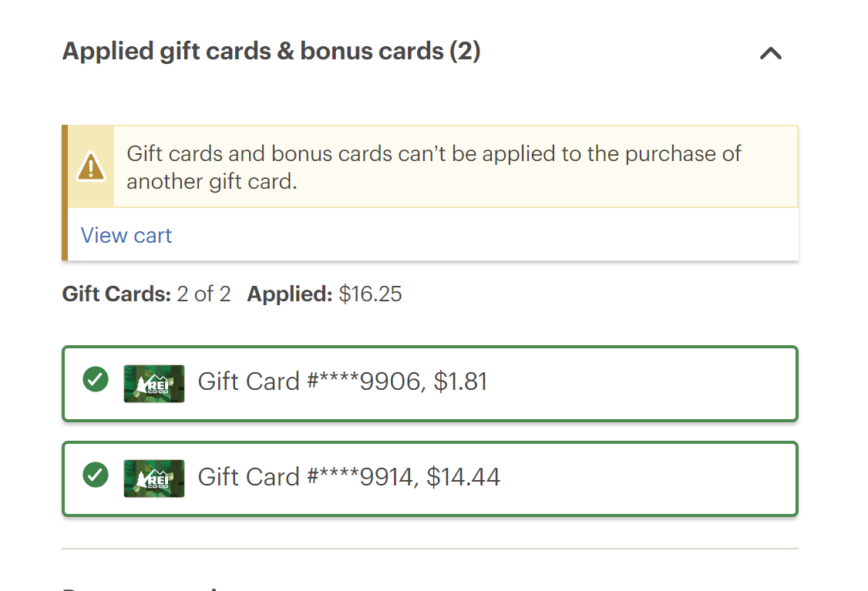
Task: Click the warning triangle alert icon
Action: click(x=91, y=166)
